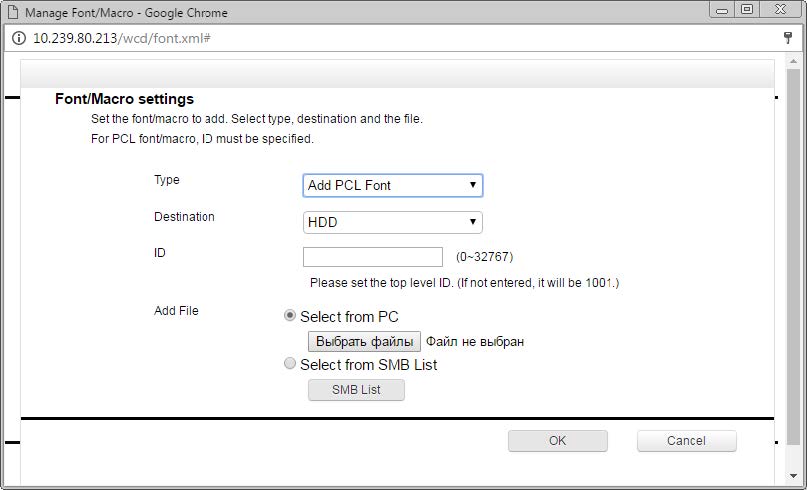Click the page document icon in the title bar
The height and width of the screenshot is (490, 807).
point(13,12)
